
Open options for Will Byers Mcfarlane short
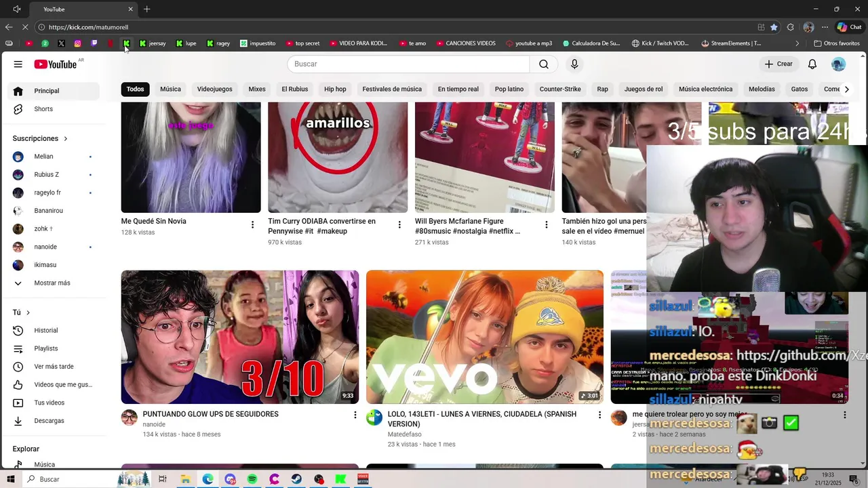click(547, 225)
